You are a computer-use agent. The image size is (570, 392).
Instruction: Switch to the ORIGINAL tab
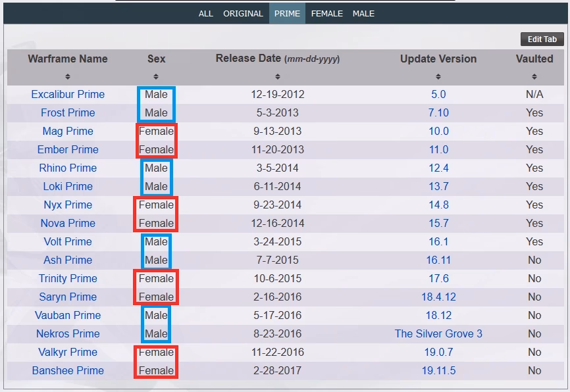tap(243, 14)
